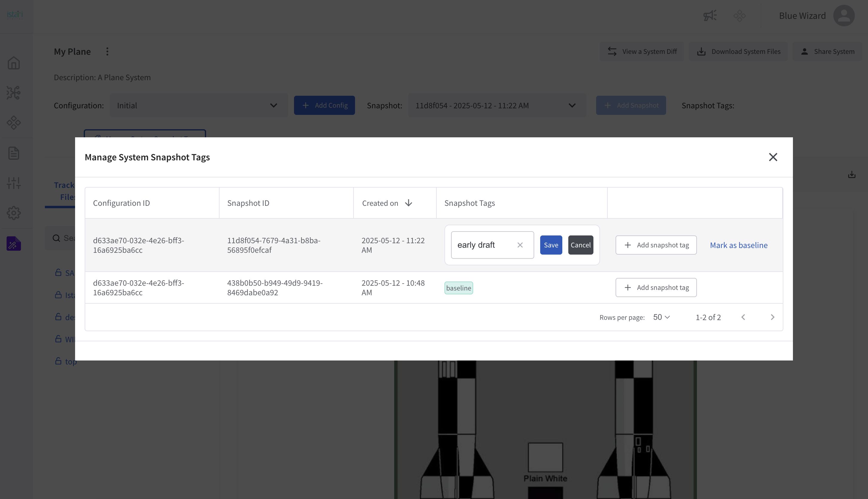
Task: Open the document icon in sidebar
Action: [13, 153]
